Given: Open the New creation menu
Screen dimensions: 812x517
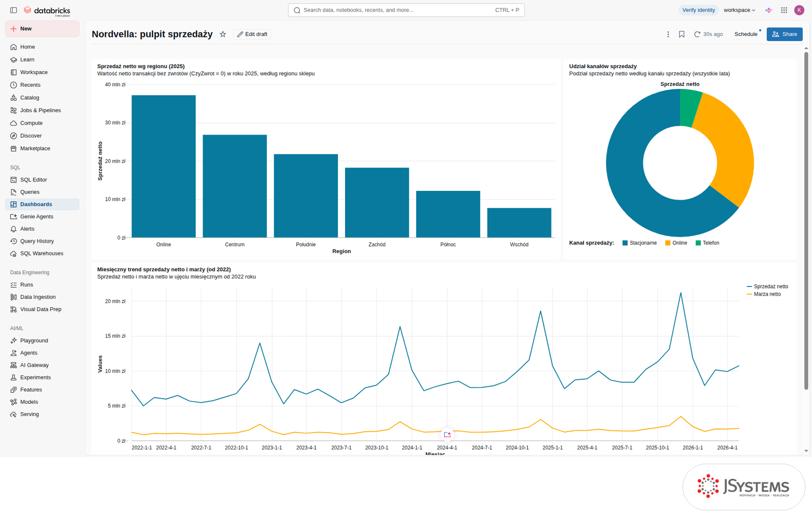Looking at the screenshot, I should pos(42,29).
